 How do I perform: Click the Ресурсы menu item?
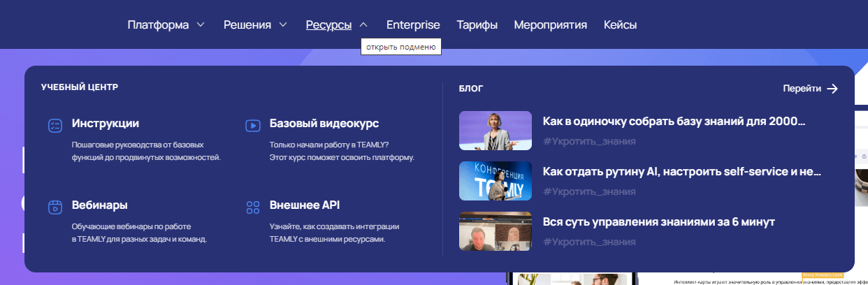[x=328, y=25]
